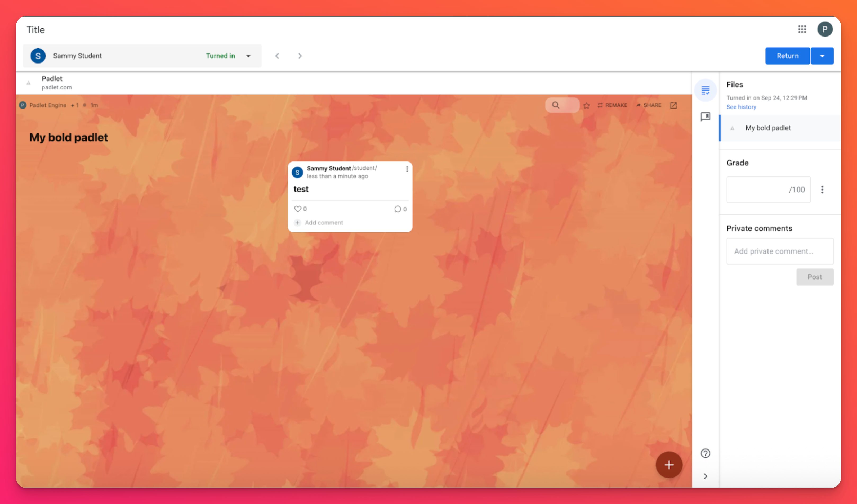Go to the next student arrow

coord(300,56)
